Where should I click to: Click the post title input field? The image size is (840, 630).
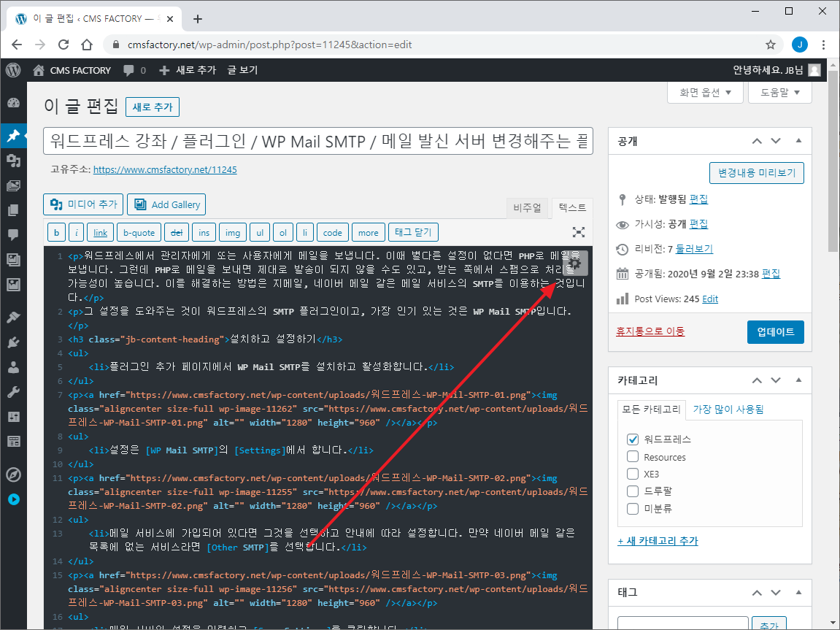(317, 141)
